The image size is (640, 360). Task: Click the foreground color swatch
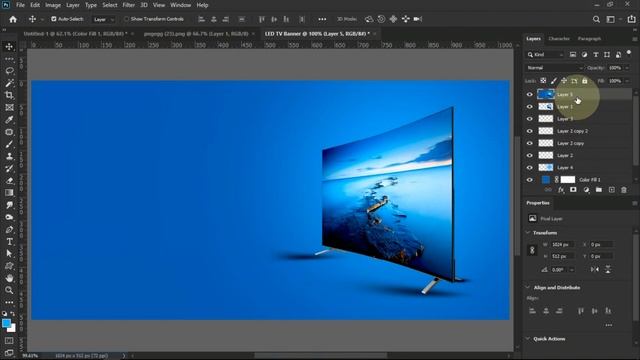pyautogui.click(x=6, y=323)
